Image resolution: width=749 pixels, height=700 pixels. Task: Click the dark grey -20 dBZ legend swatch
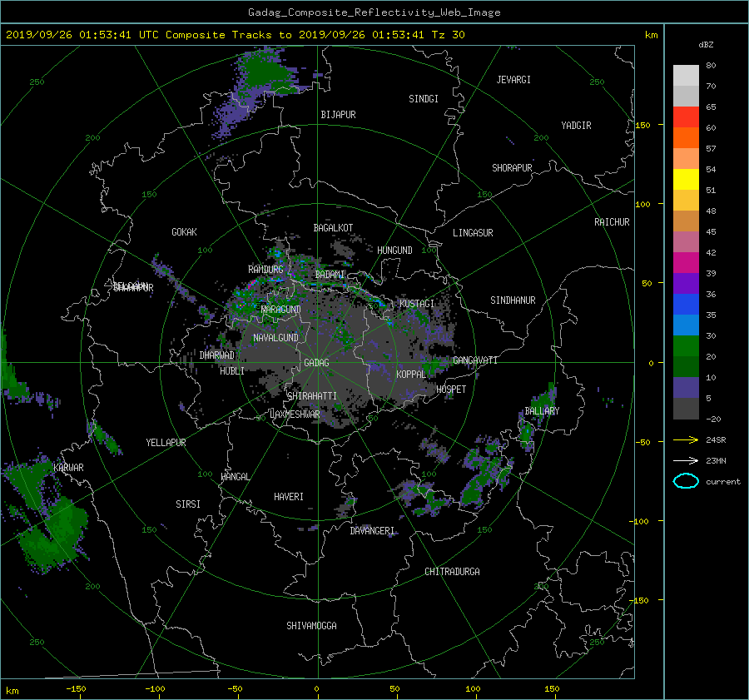(x=686, y=409)
